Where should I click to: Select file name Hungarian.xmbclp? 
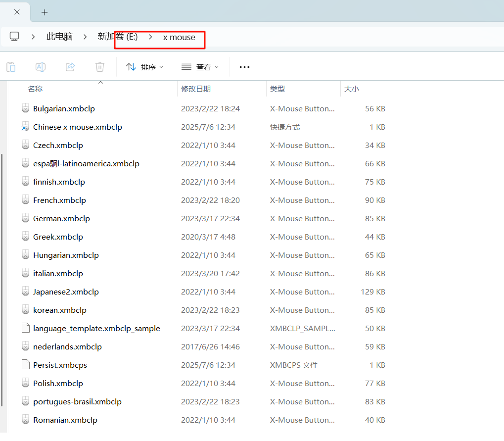tap(66, 255)
